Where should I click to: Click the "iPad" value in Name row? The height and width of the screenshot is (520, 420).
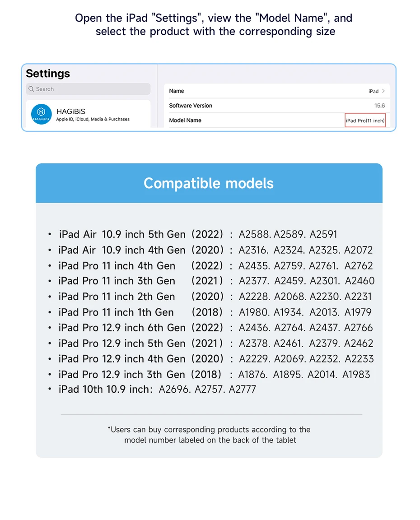(373, 91)
